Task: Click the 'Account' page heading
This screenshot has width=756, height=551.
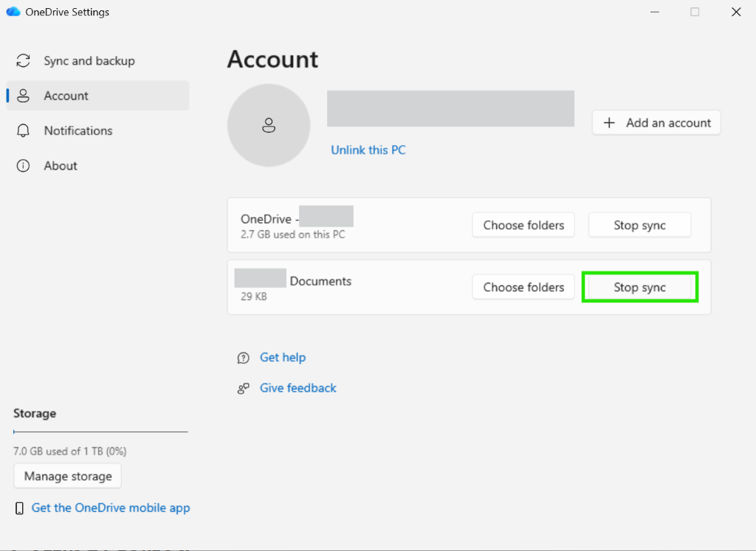Action: (x=272, y=59)
